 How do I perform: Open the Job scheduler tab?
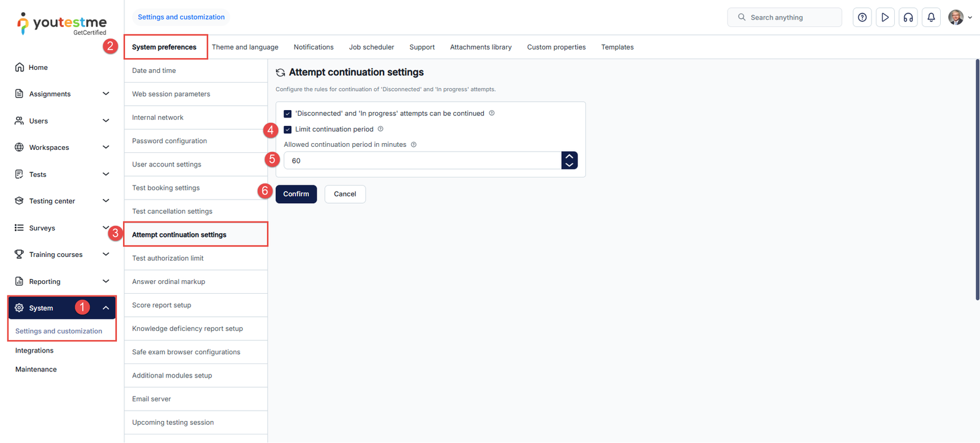pos(372,47)
